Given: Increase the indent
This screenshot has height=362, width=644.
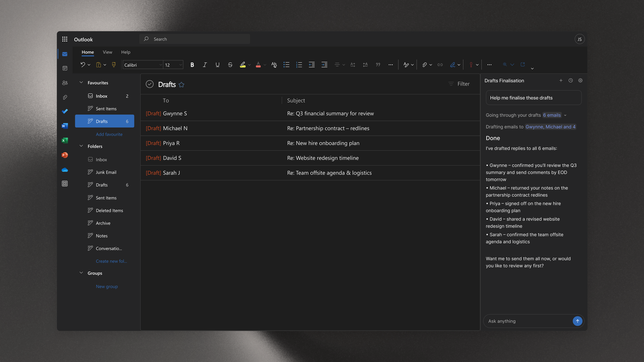Looking at the screenshot, I should point(324,65).
